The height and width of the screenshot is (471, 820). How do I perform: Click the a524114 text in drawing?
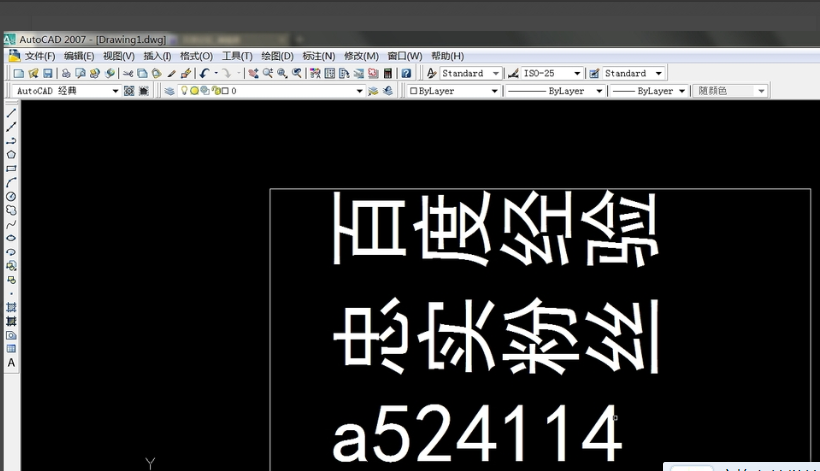(470, 437)
